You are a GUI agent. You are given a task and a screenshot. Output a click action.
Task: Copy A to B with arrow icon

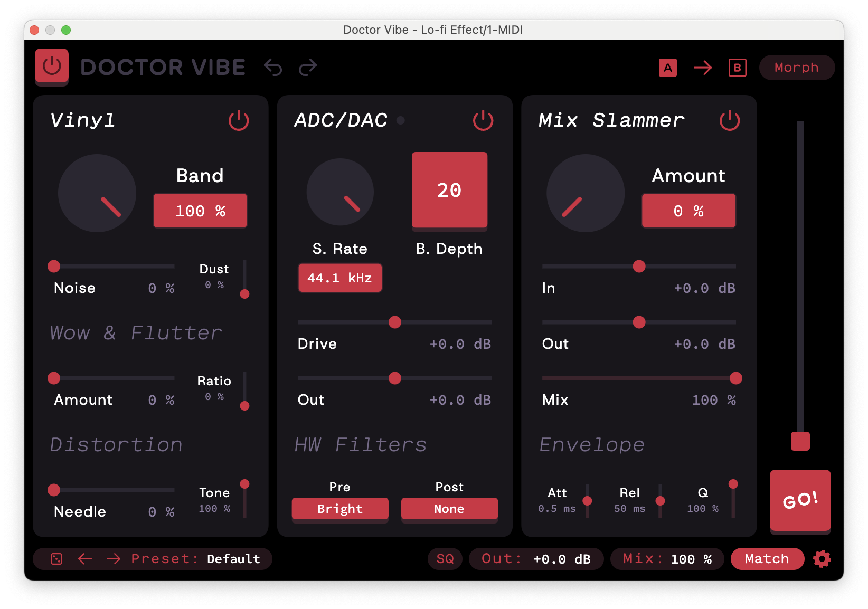tap(702, 68)
